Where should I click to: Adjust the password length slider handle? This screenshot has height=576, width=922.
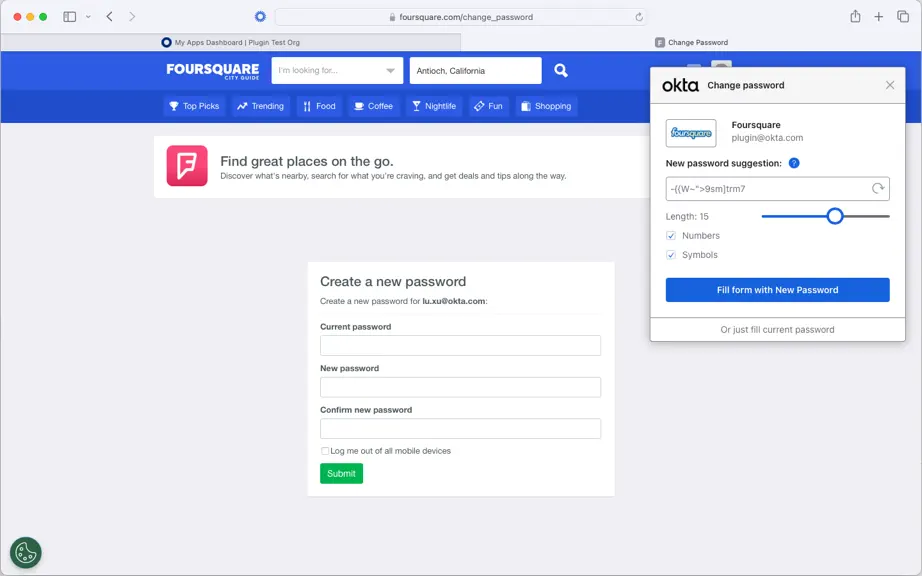834,216
